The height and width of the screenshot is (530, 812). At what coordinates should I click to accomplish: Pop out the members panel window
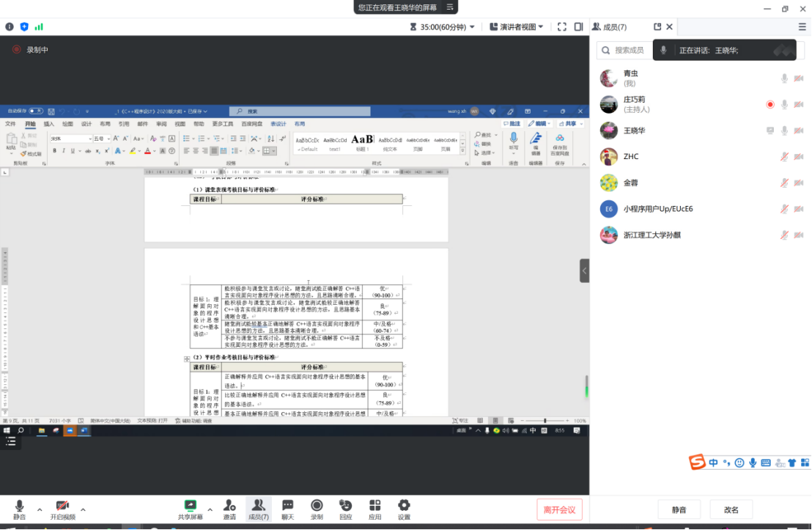pos(657,27)
